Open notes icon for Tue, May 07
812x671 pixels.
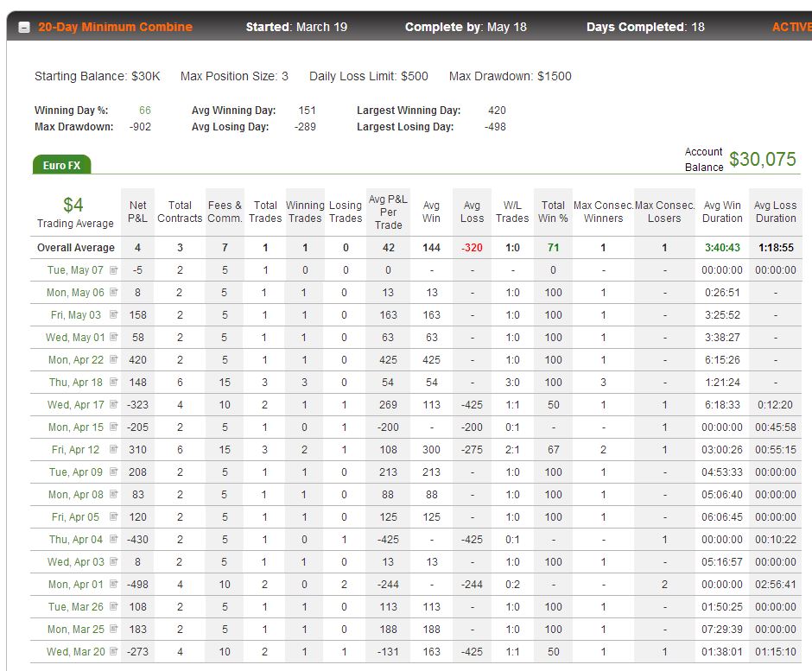(113, 270)
